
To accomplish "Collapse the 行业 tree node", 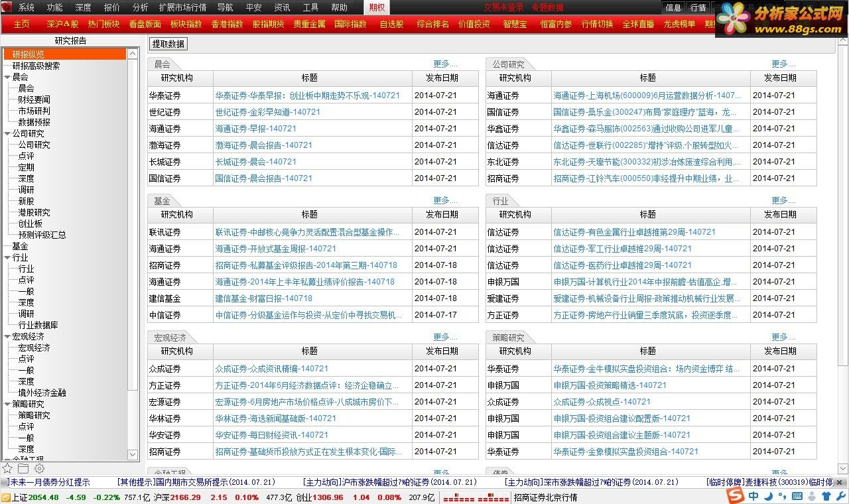I will 7,257.
